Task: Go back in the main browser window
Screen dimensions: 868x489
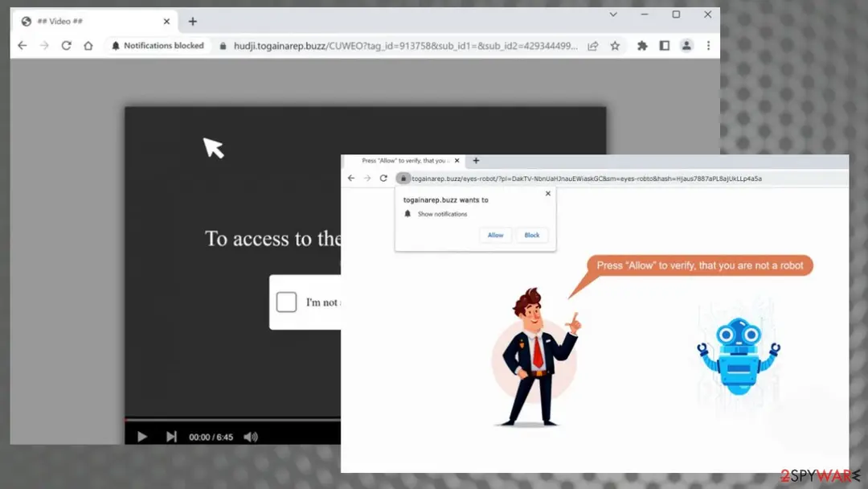Action: pos(23,46)
